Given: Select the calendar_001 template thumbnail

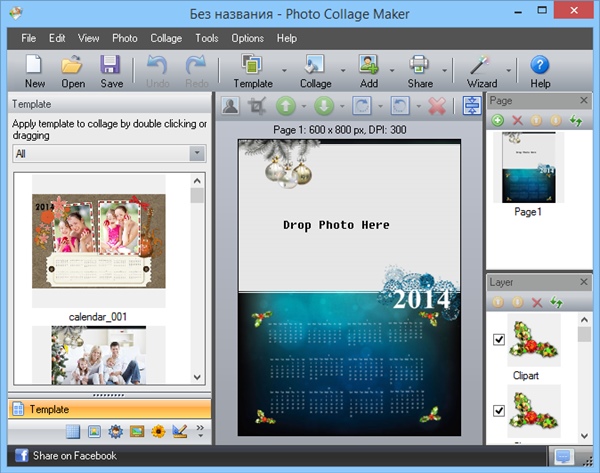Looking at the screenshot, I should [99, 240].
